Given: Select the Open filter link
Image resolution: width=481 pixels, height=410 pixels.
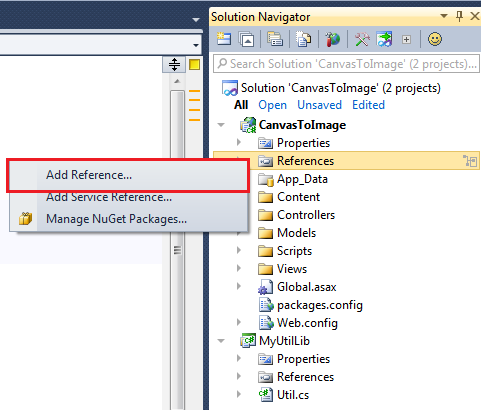Looking at the screenshot, I should 272,105.
